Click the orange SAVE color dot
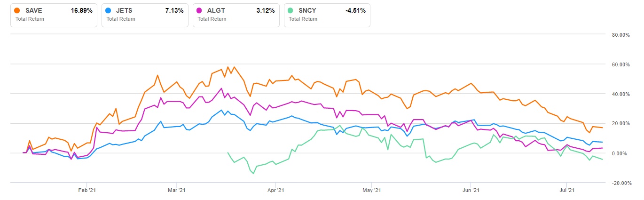The image size is (644, 200). (x=17, y=10)
